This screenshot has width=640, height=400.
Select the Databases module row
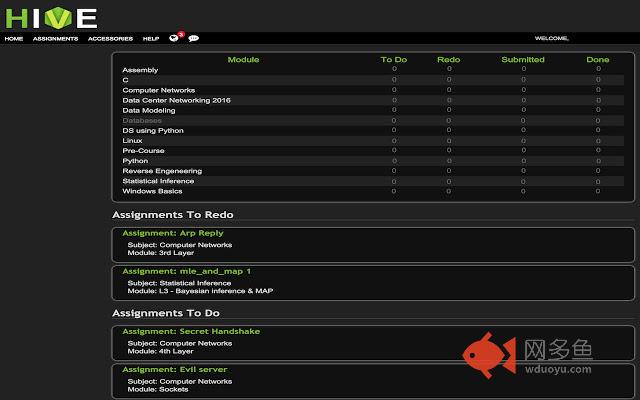click(x=142, y=120)
